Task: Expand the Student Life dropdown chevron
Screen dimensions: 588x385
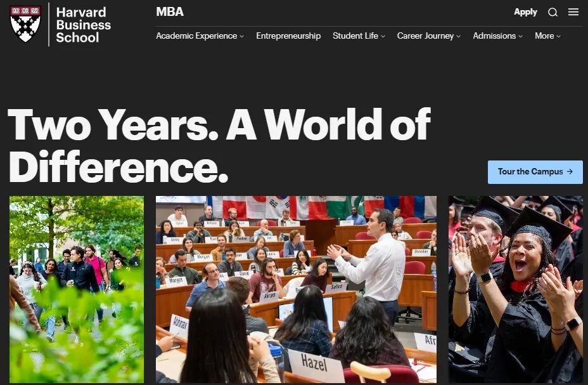Action: [383, 36]
